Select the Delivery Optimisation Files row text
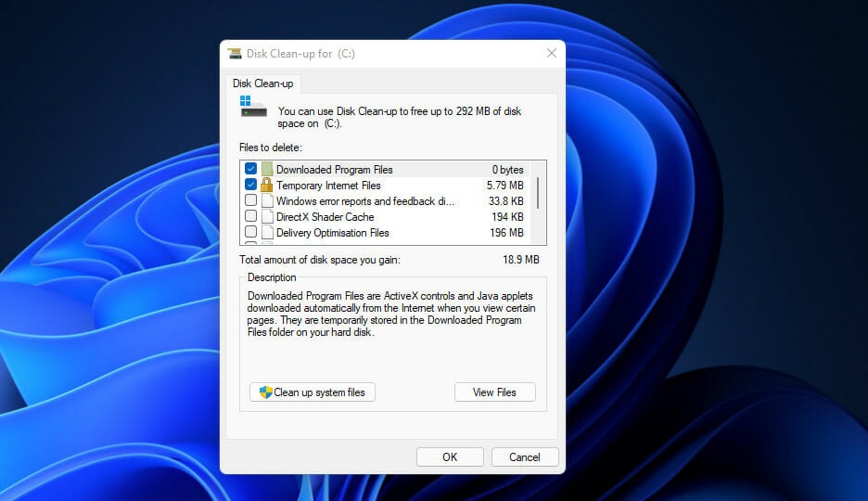 tap(333, 233)
